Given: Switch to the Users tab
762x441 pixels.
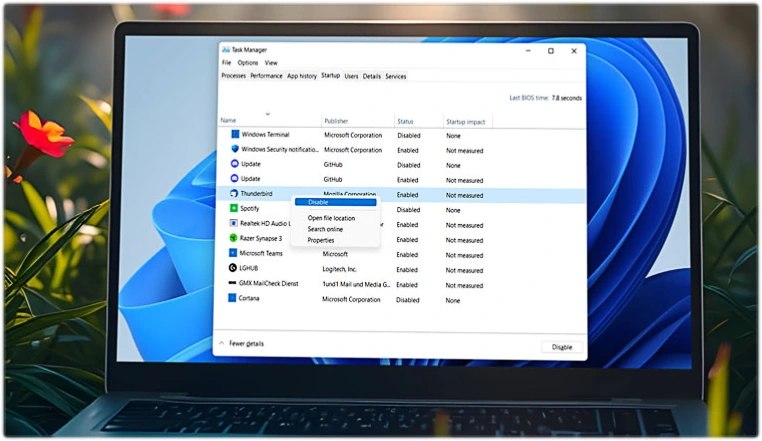Looking at the screenshot, I should 351,76.
